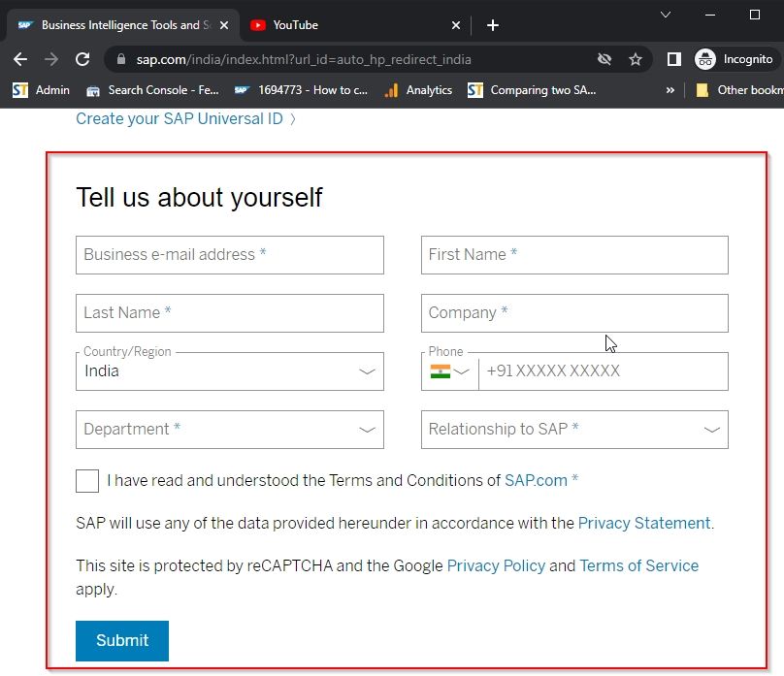Close the YouTube tab

(x=455, y=25)
